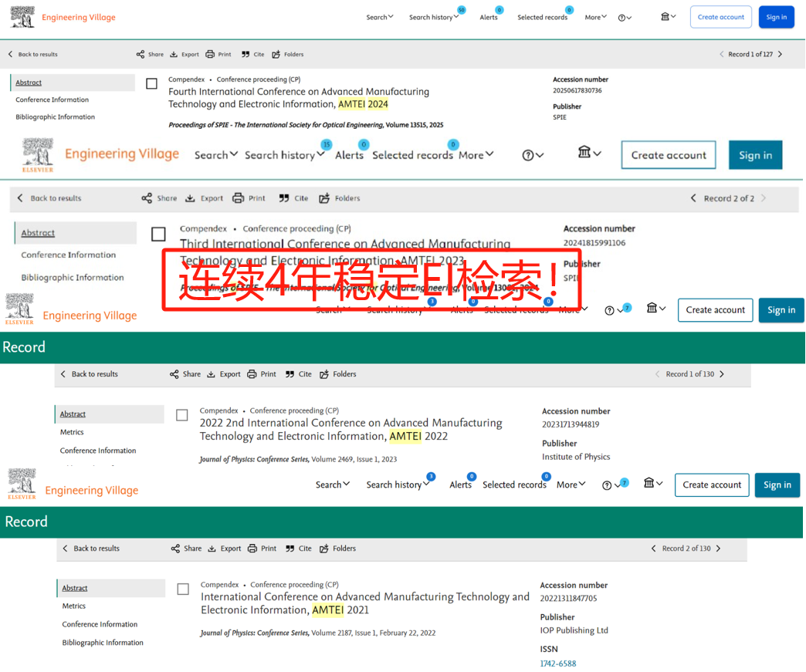The height and width of the screenshot is (672, 806).
Task: Open Bibliographic Information tab beside AMTEI 2021 record
Action: point(103,642)
